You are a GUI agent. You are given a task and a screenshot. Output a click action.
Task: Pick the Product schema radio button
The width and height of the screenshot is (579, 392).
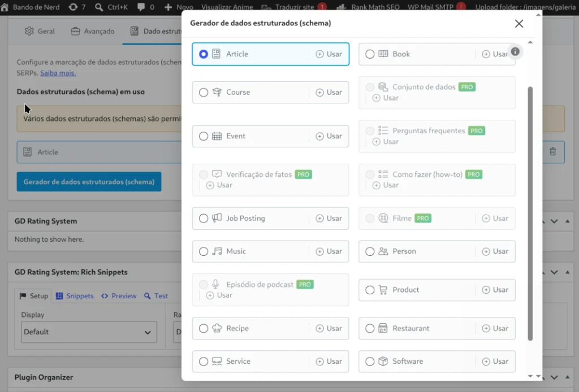(x=370, y=290)
